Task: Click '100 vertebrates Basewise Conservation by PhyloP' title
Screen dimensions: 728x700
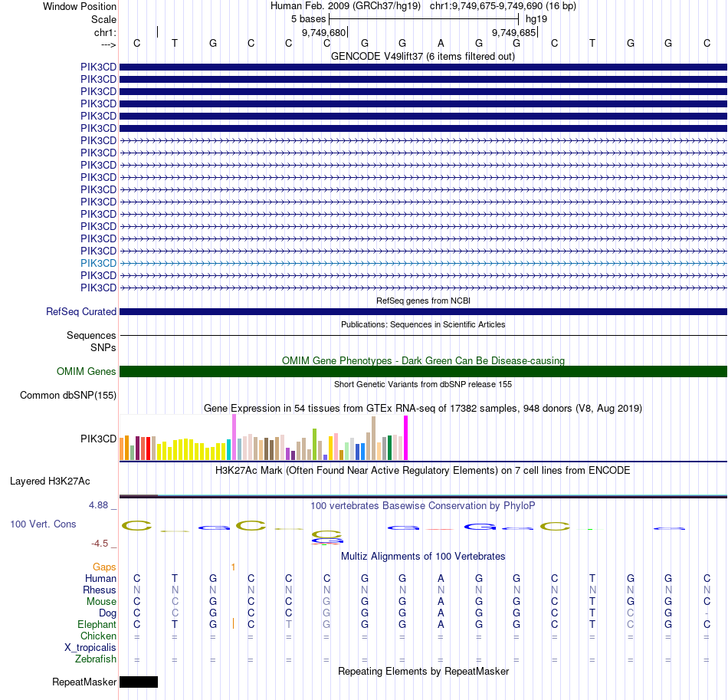Action: point(423,506)
